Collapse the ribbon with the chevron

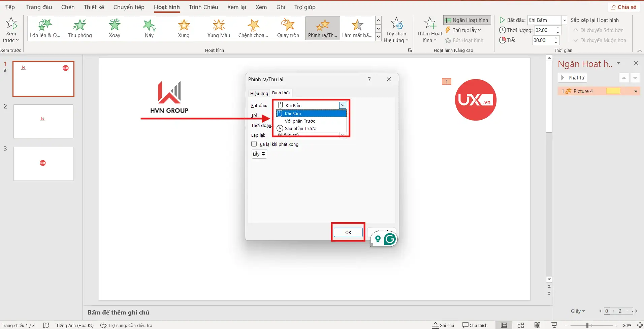click(x=640, y=51)
